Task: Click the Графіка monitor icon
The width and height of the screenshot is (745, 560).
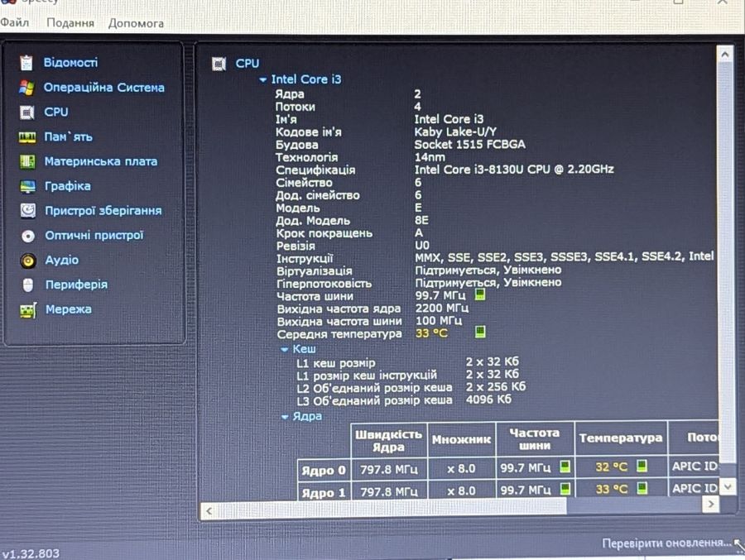Action: 27,187
